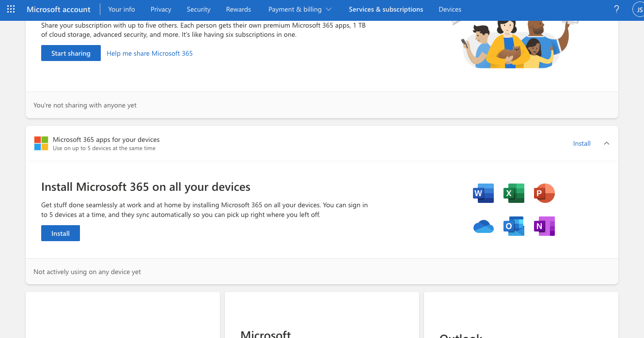Open the app launcher waffle icon
Screen dimensions: 644x338
point(11,9)
